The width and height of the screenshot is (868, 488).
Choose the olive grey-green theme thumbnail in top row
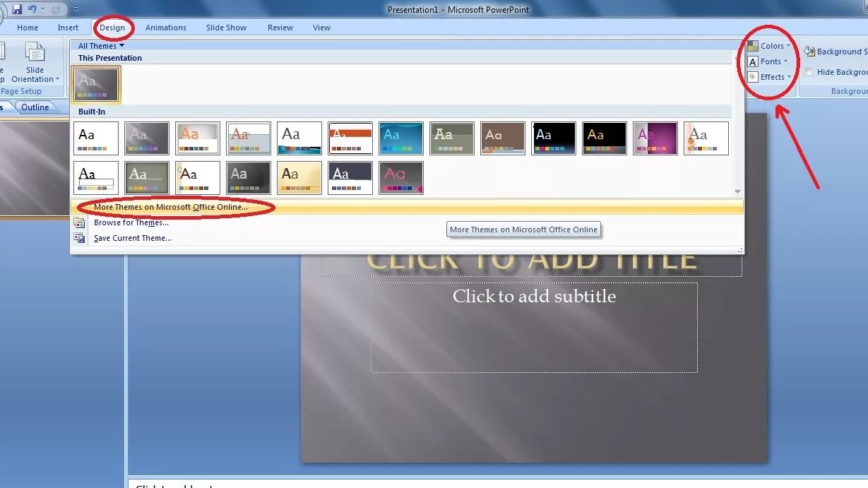(x=452, y=138)
